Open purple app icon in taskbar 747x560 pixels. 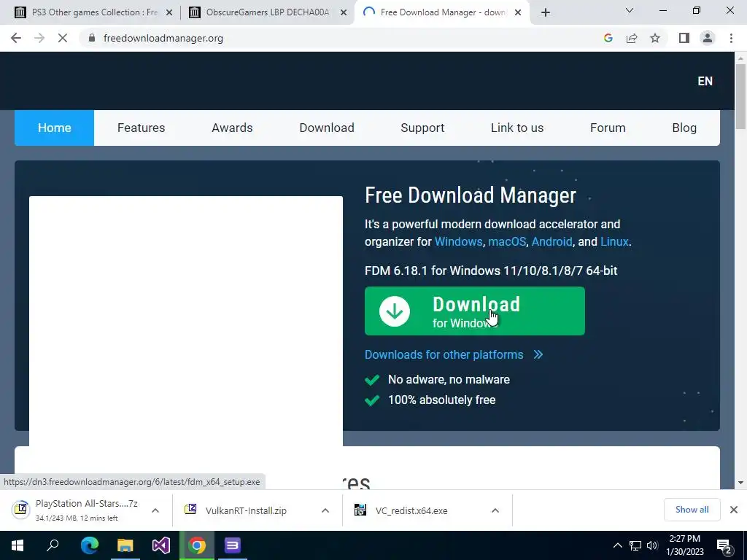(233, 545)
